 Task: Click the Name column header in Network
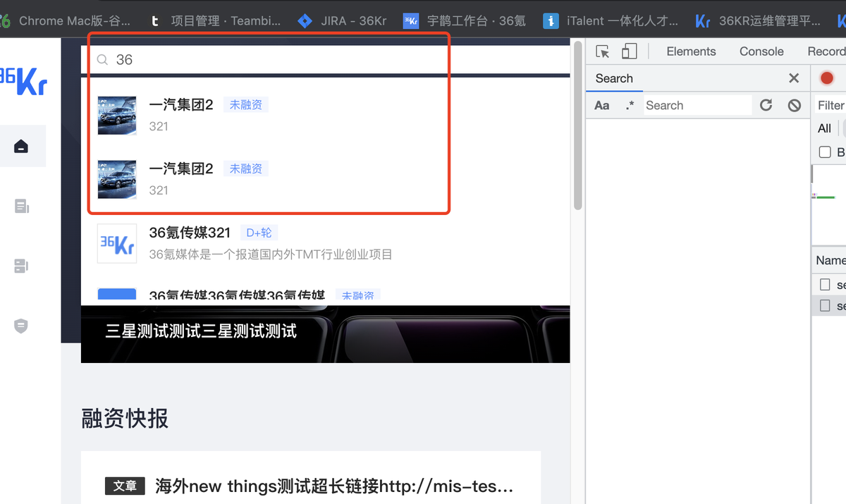(830, 260)
